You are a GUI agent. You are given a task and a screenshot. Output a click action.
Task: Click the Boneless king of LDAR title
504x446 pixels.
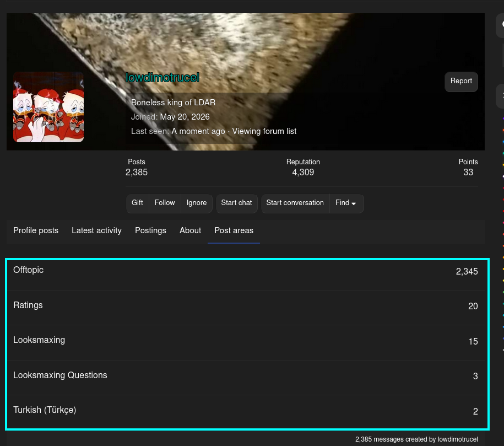pyautogui.click(x=174, y=103)
